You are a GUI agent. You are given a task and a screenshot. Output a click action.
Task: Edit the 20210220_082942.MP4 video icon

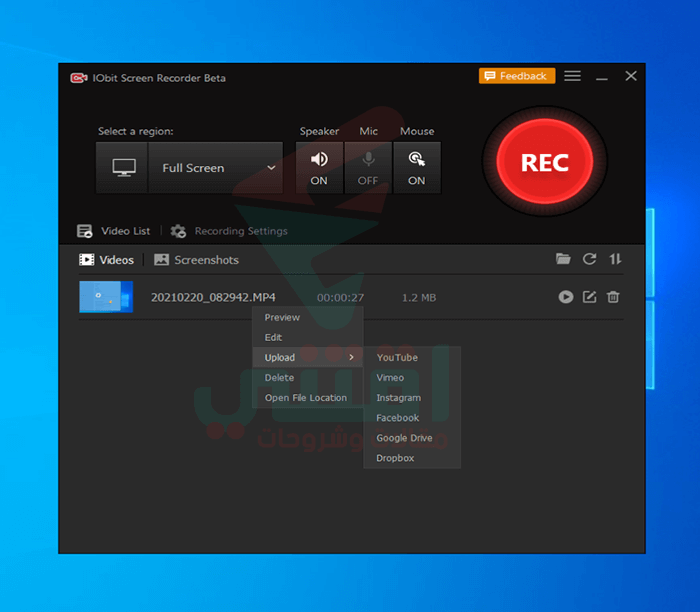click(589, 297)
